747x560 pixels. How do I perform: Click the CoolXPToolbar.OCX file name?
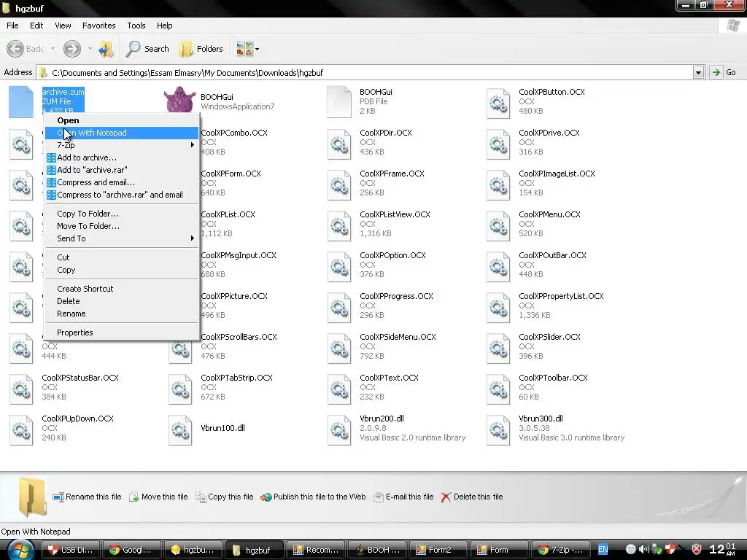(x=553, y=378)
